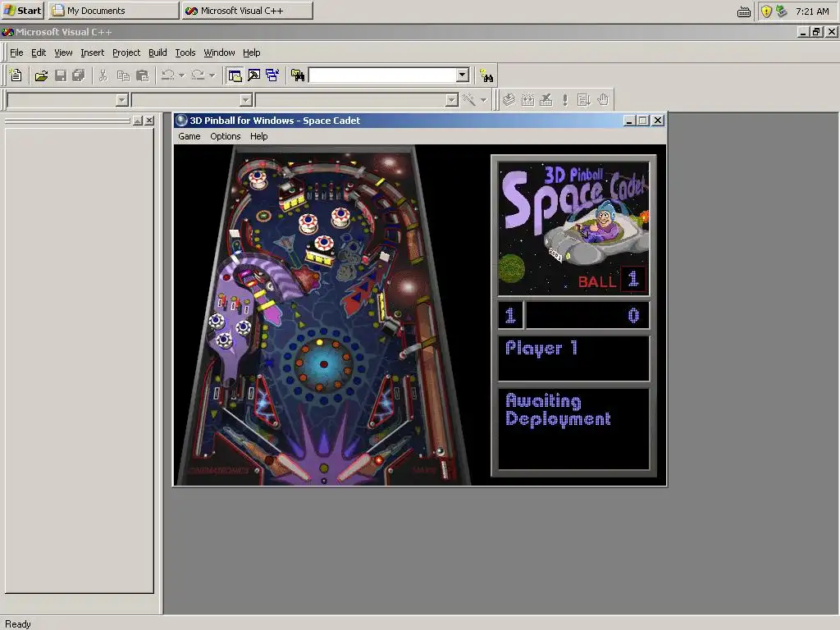Open the Insert menu

point(92,52)
